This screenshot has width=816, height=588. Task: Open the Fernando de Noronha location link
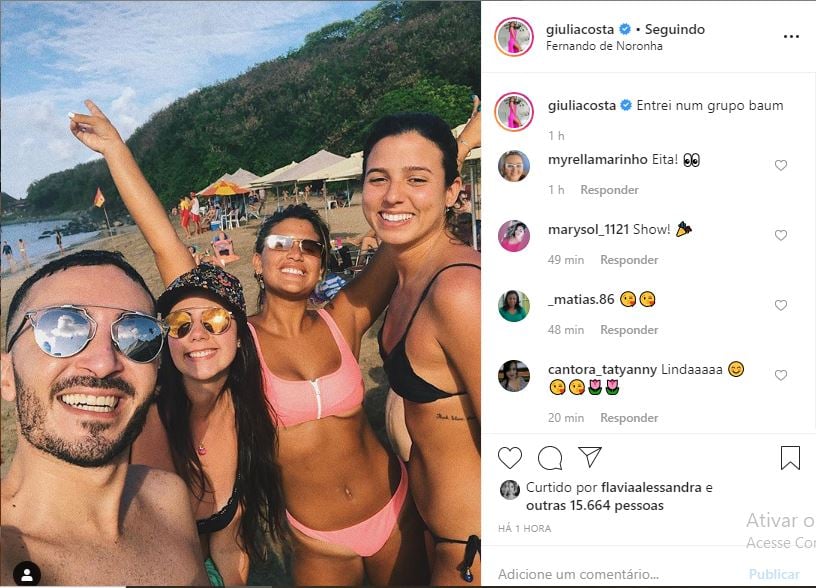point(604,46)
